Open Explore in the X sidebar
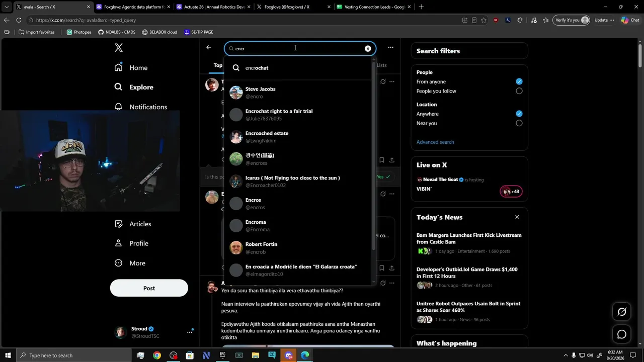644x362 pixels. click(134, 87)
